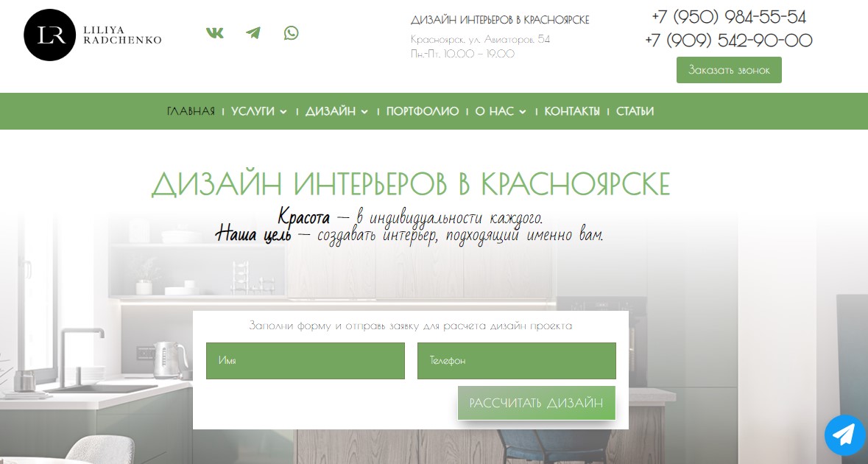Expand the ДИЗАЙН navigation dropdown
This screenshot has width=868, height=464.
(x=331, y=111)
